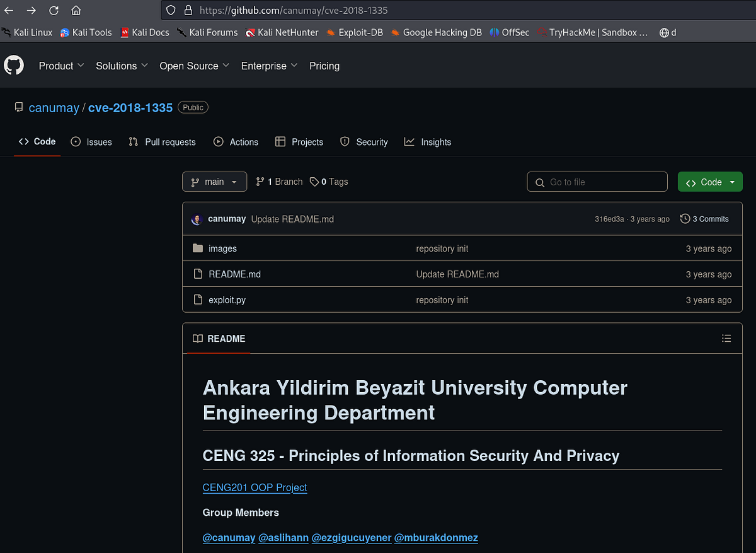This screenshot has width=756, height=553.
Task: Open the main branch dropdown
Action: [x=214, y=182]
